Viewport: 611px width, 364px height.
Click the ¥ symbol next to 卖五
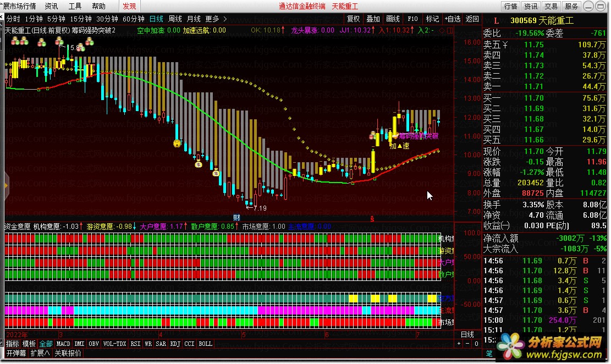pyautogui.click(x=505, y=45)
